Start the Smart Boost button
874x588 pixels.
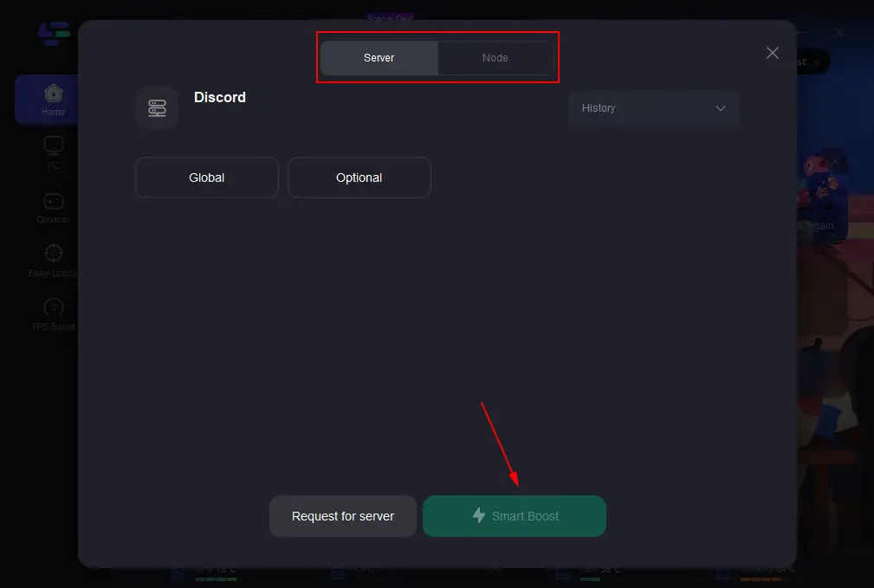[x=515, y=516]
